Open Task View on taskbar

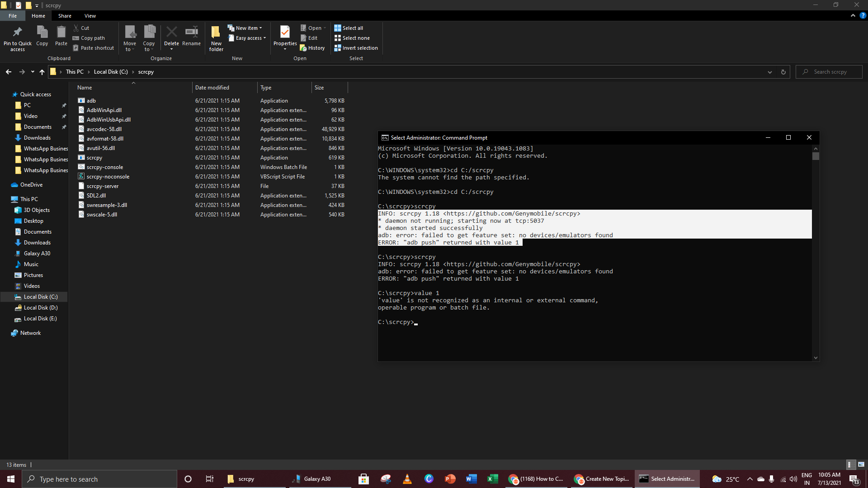coord(209,479)
